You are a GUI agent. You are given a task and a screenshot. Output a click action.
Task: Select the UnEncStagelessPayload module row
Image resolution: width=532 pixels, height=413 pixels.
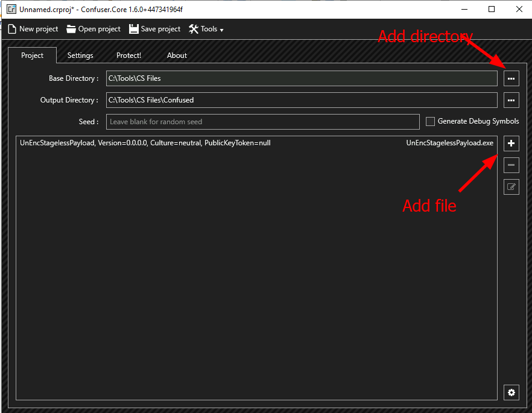click(x=256, y=143)
